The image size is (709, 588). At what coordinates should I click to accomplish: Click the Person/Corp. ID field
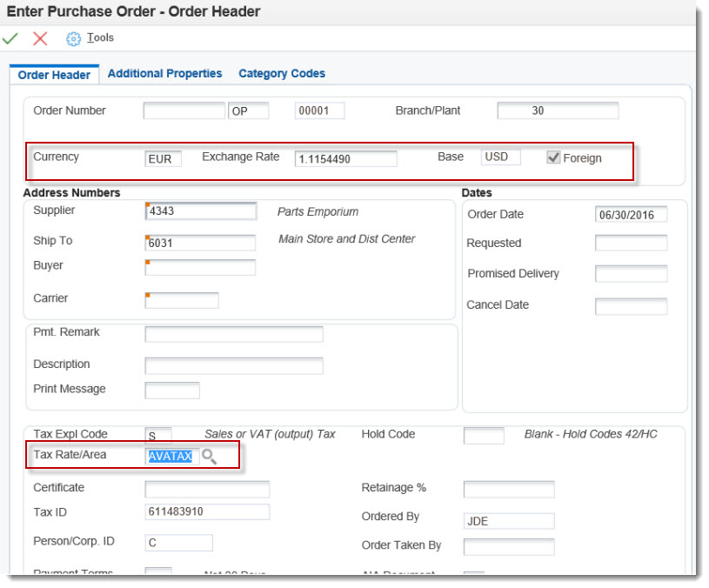coord(178,543)
